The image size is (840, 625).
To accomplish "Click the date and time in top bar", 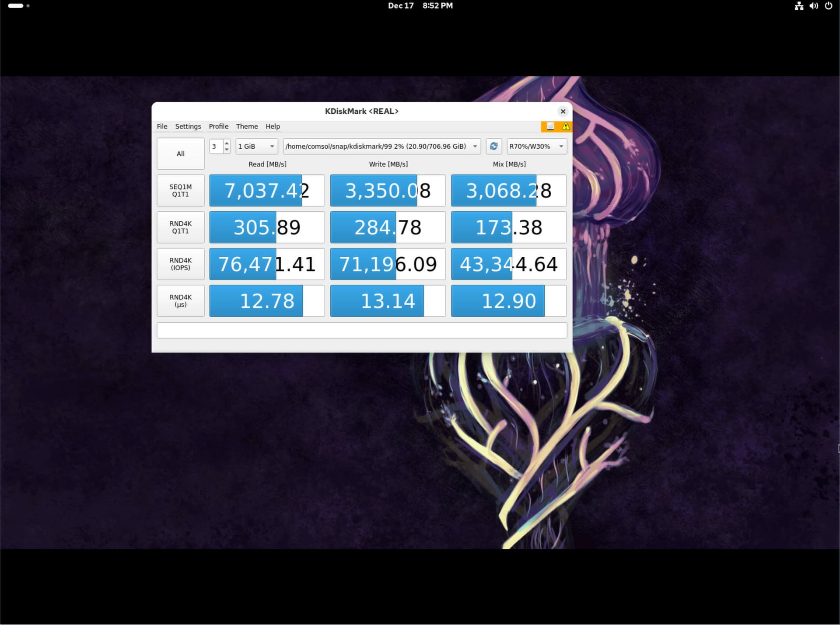I will click(x=420, y=6).
